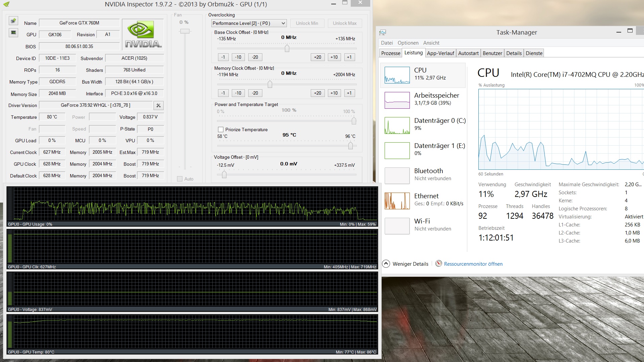The height and width of the screenshot is (362, 644).
Task: Toggle the Fan Auto checkbox
Action: tap(180, 179)
